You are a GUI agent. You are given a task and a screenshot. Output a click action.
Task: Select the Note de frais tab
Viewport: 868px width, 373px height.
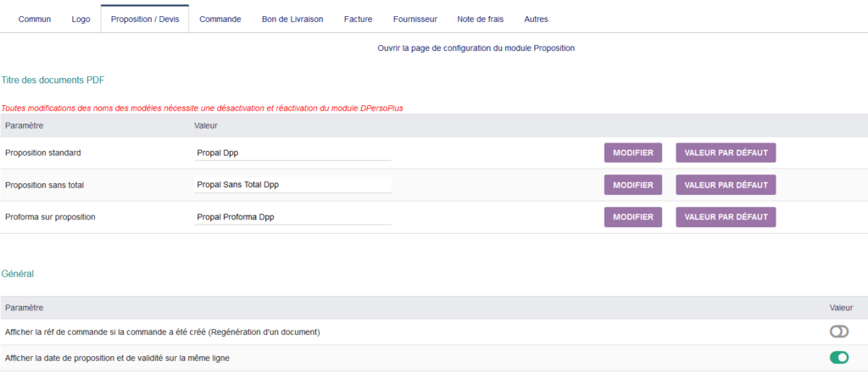click(481, 19)
